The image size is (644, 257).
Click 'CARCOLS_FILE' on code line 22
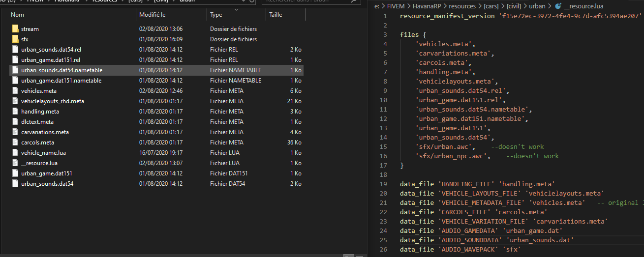[464, 212]
